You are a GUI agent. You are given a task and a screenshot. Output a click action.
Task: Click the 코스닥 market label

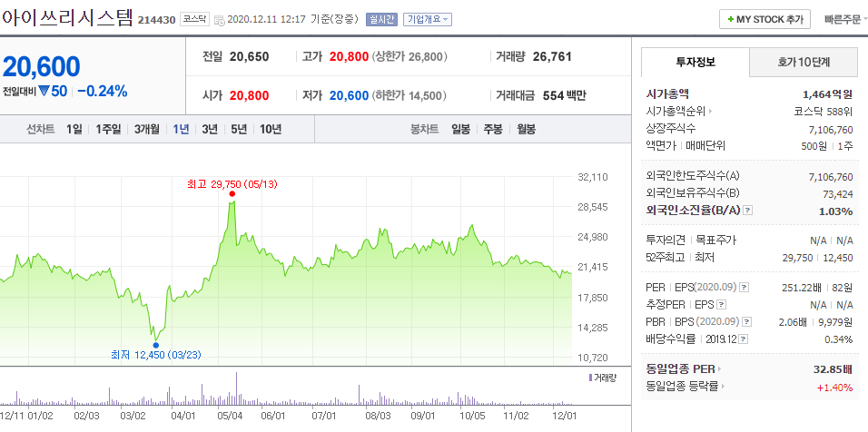(x=195, y=19)
